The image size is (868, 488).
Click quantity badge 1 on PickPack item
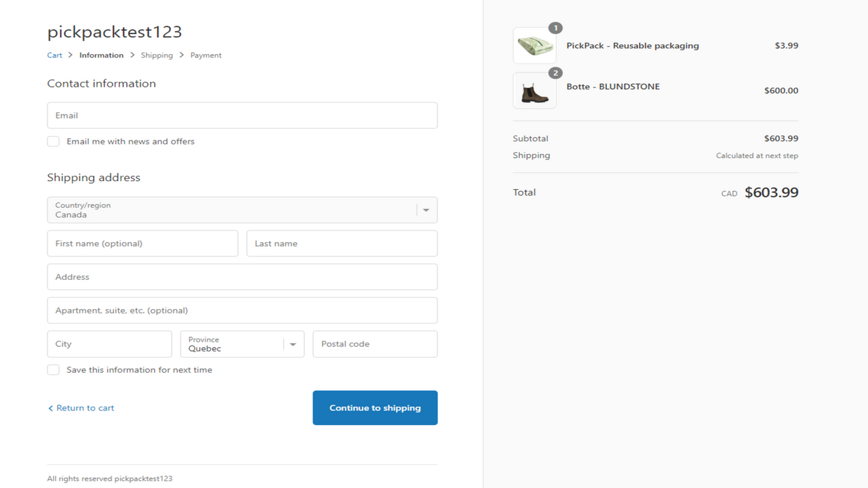pyautogui.click(x=555, y=28)
